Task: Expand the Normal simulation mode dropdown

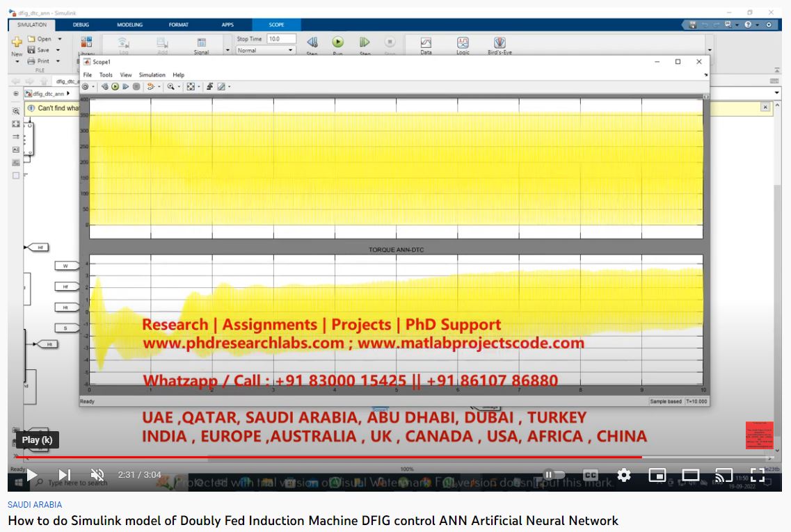Action: (291, 51)
